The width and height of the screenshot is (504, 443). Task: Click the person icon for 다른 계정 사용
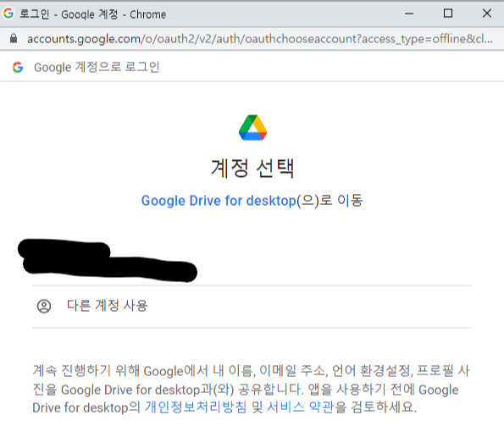[x=44, y=306]
